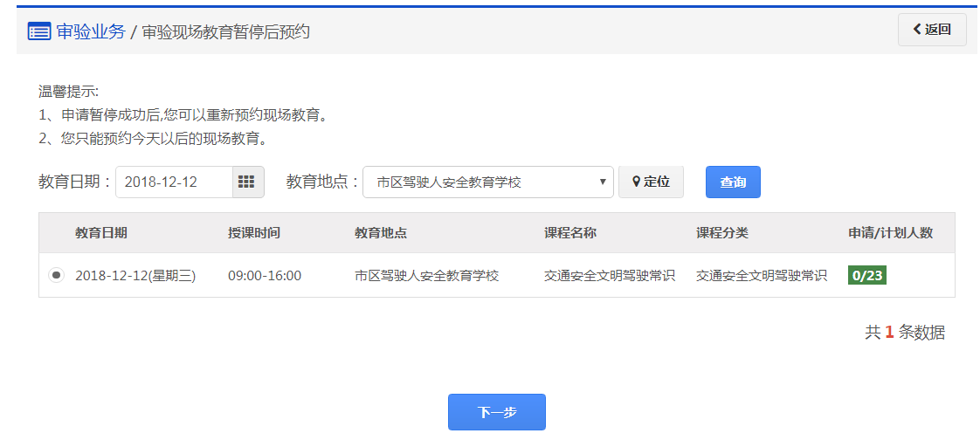The image size is (980, 447).
Task: Click the 查询 search button
Action: [x=733, y=182]
